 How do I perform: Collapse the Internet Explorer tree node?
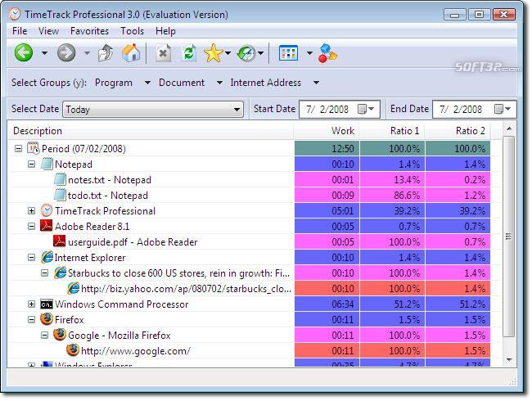(32, 258)
